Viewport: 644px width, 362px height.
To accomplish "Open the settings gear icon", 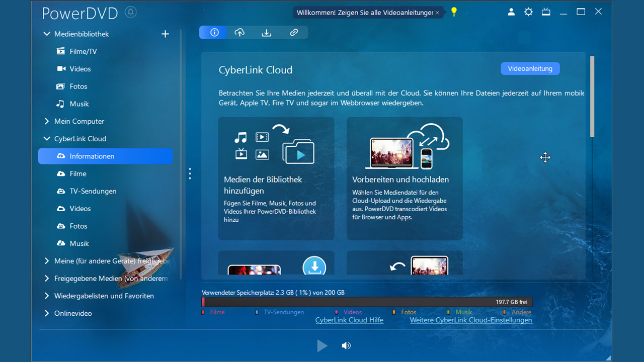I will 528,12.
